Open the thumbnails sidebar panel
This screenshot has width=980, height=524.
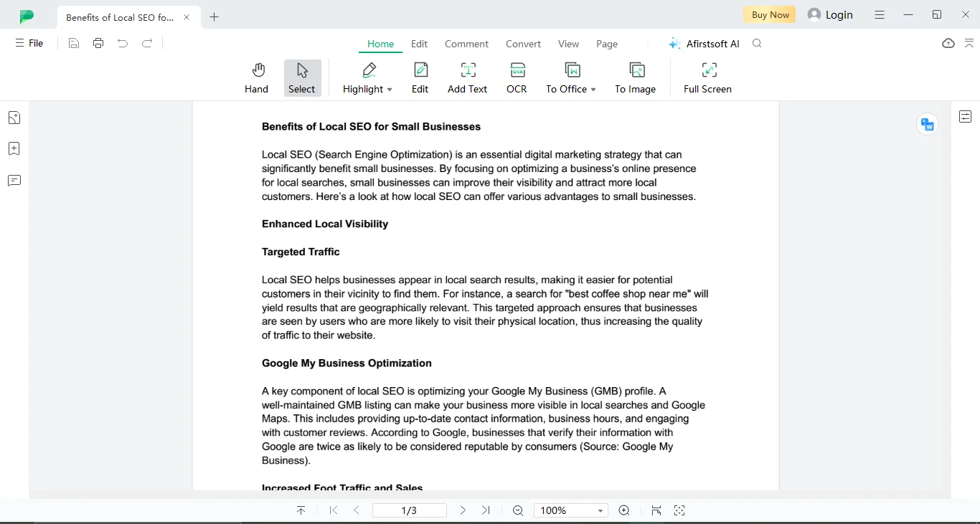coord(14,118)
